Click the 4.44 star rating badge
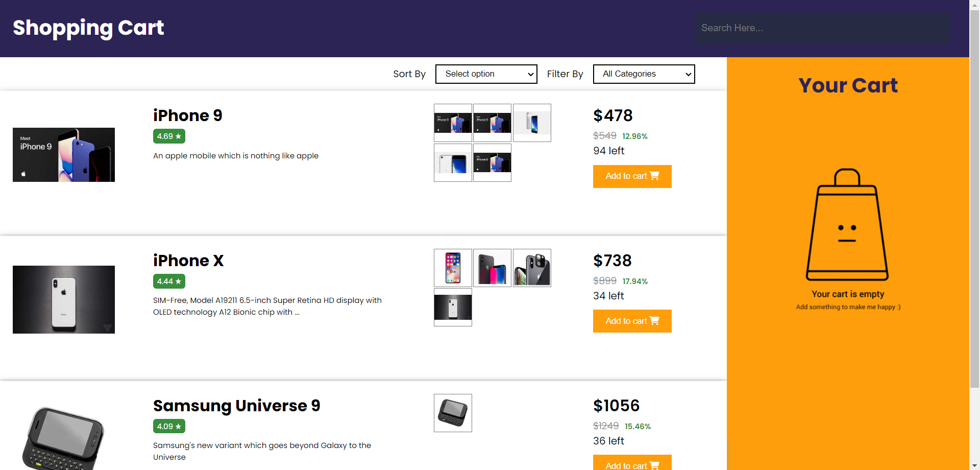This screenshot has width=980, height=470. coord(169,281)
